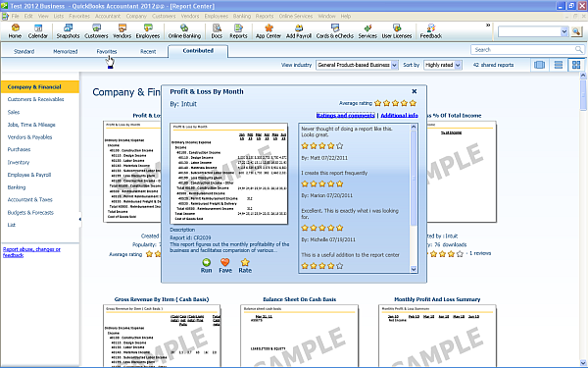Viewport: 588px width, 368px height.
Task: Open the View industry dropdown
Action: click(x=394, y=65)
